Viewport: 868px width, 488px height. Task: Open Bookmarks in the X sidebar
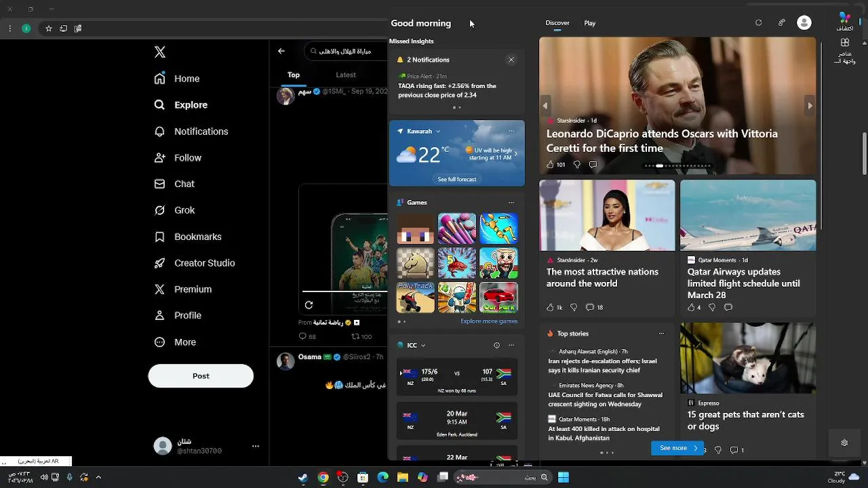point(188,237)
